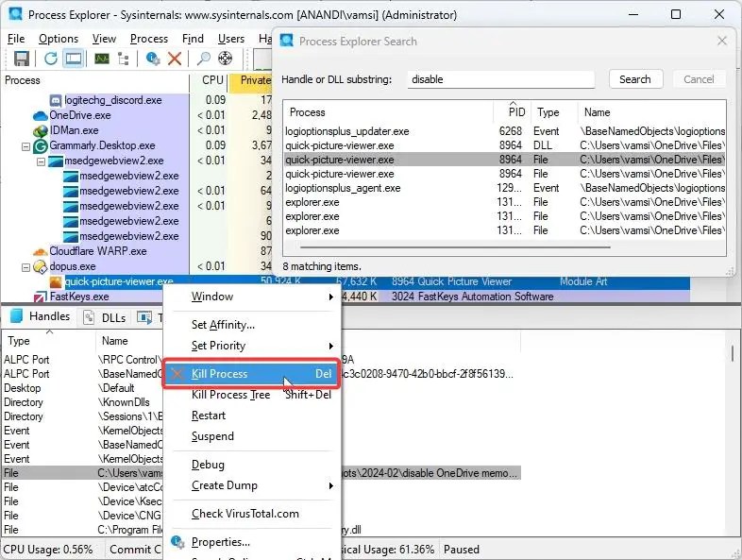Close the Process Explorer Search dialog

point(722,42)
